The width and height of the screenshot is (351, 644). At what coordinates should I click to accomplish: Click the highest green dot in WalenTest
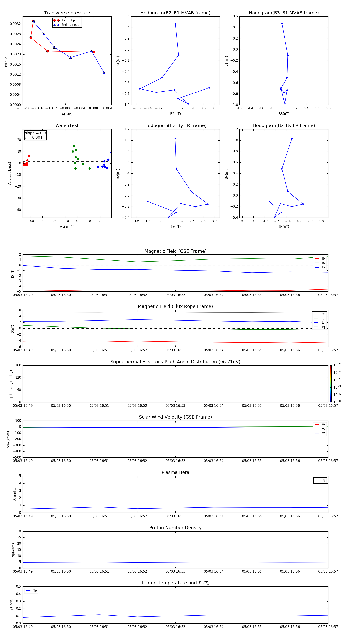pyautogui.click(x=74, y=146)
